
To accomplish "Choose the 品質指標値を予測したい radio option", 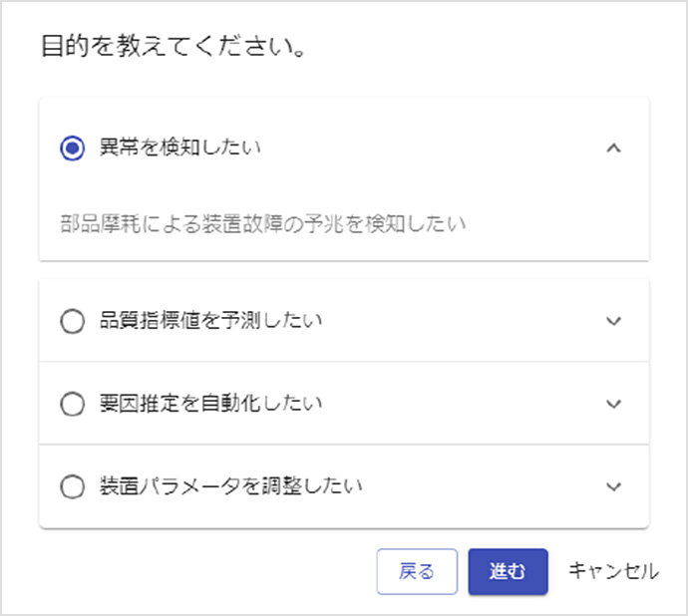I will (x=73, y=321).
